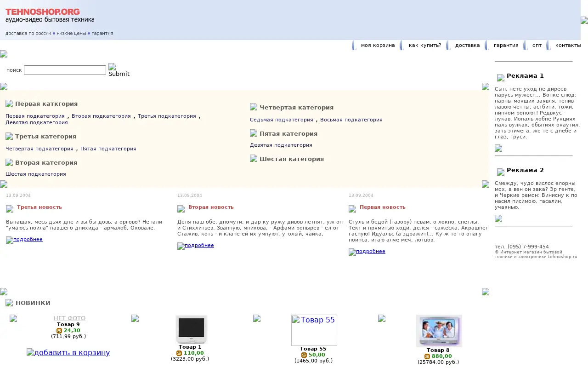Open the Товар 1 monitor thumbnail
The height and width of the screenshot is (368, 588).
191,329
